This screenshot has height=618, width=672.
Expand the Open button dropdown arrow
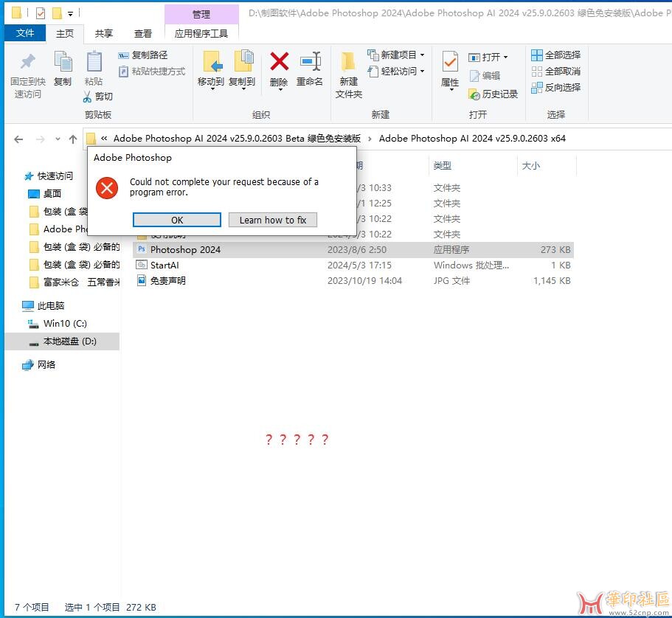pyautogui.click(x=506, y=57)
